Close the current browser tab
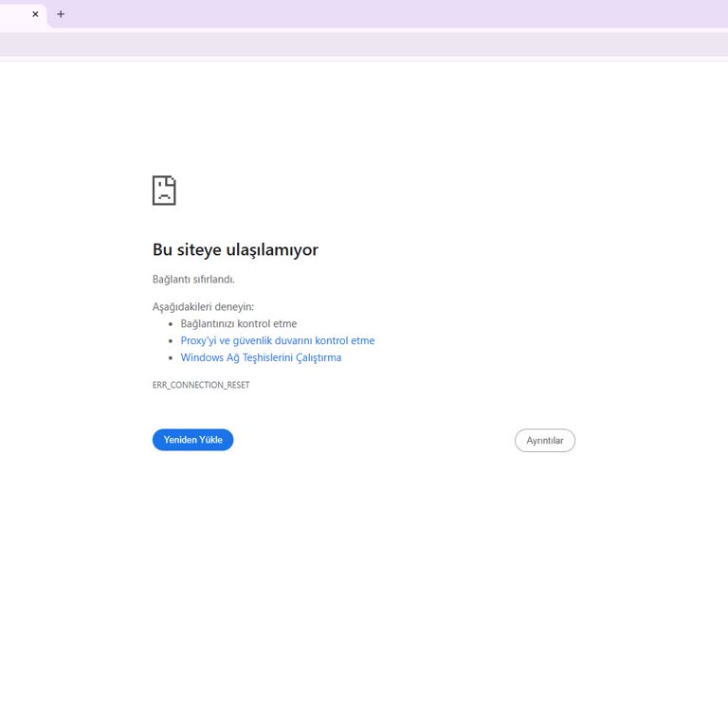 click(35, 14)
